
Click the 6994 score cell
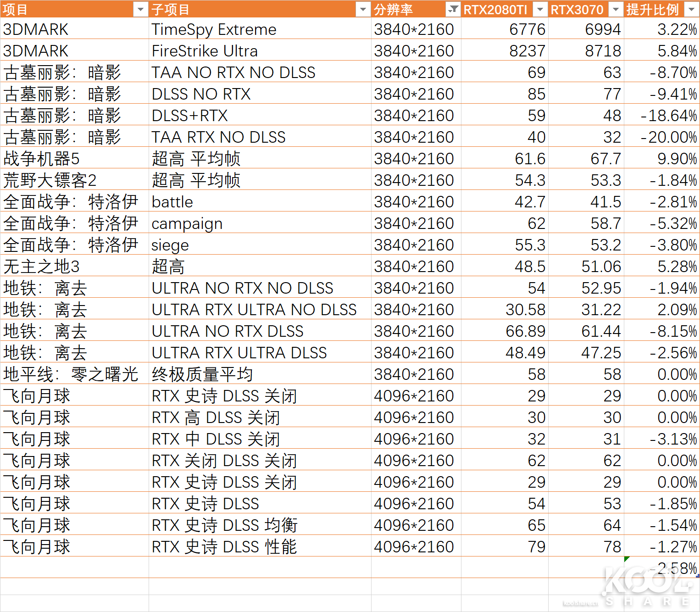point(586,28)
